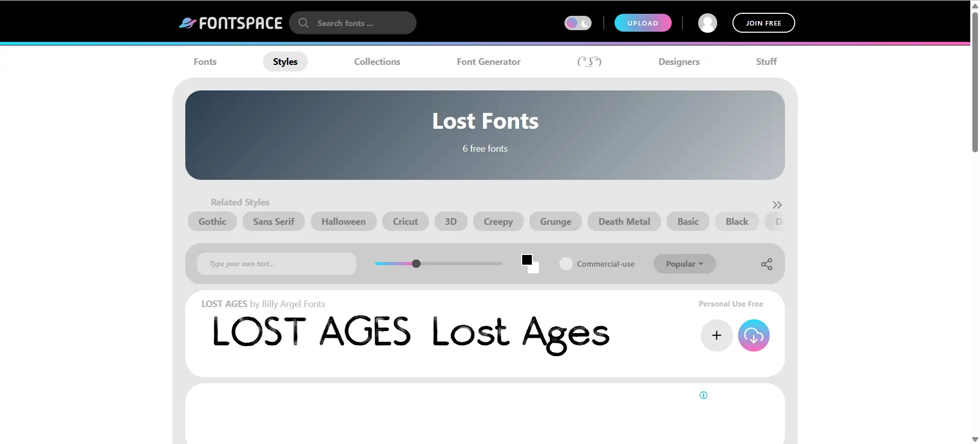Open the text emoticon face tab
This screenshot has width=980, height=444.
click(x=590, y=62)
